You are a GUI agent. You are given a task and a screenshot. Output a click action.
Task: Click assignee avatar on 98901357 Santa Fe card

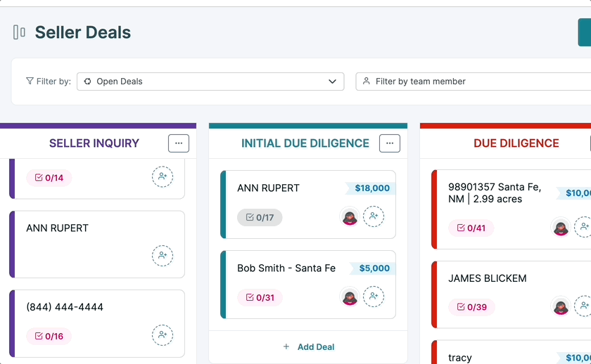tap(561, 228)
